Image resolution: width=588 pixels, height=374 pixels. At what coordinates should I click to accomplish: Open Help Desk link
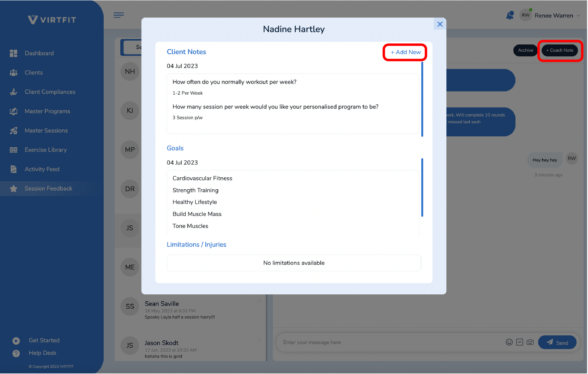(x=43, y=353)
